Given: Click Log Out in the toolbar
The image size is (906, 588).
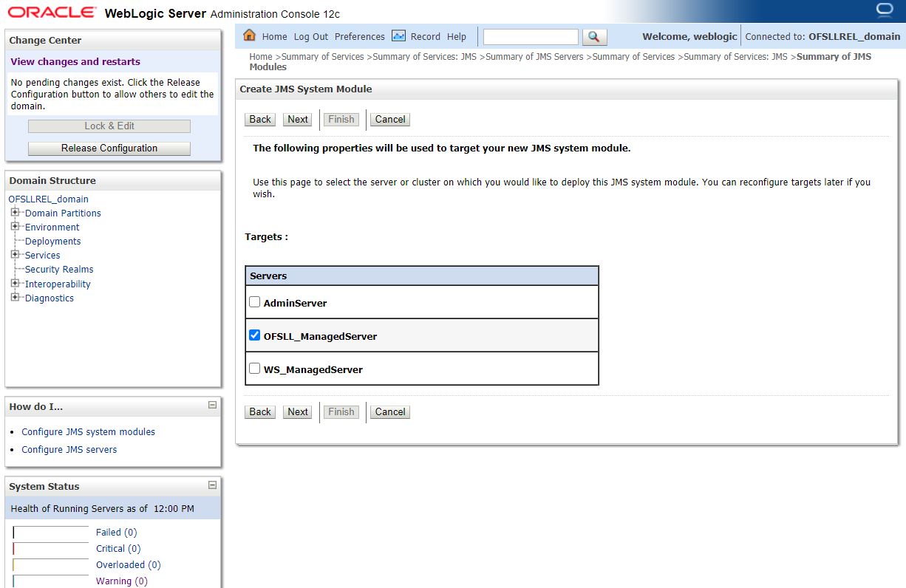Looking at the screenshot, I should tap(311, 36).
